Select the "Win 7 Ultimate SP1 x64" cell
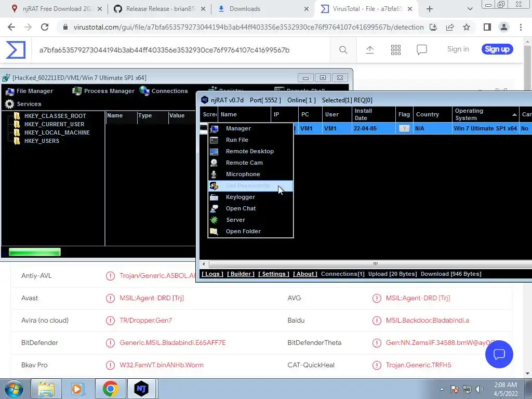Screen dimensions: 532x399 (x=485, y=129)
